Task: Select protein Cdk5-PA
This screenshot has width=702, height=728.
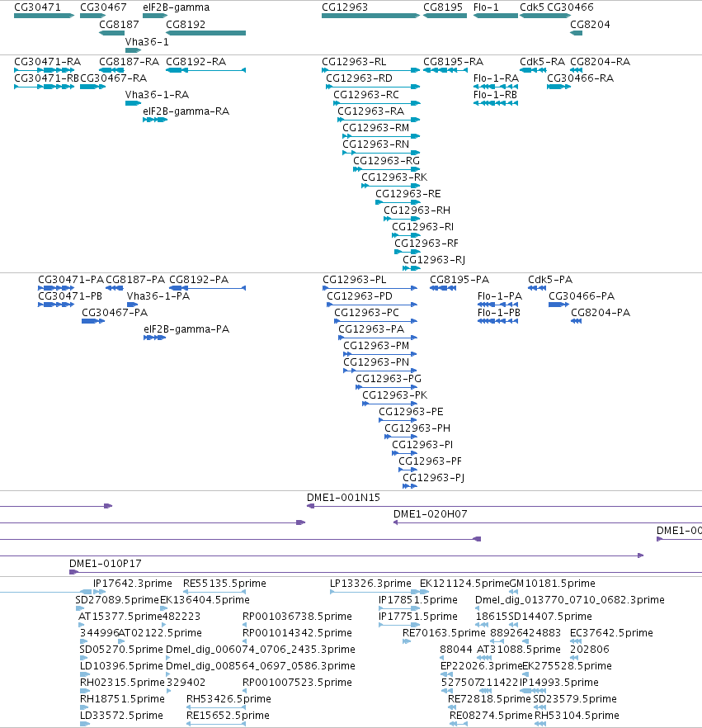Action: 537,288
